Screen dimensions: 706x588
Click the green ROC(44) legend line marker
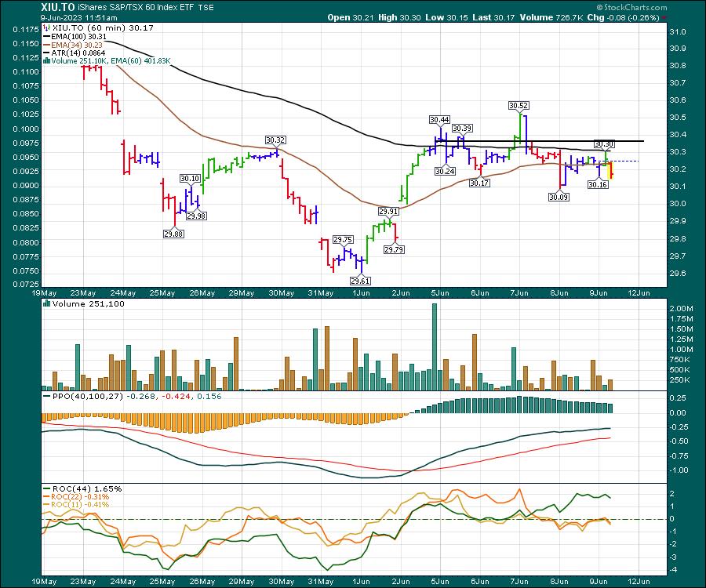(45, 488)
